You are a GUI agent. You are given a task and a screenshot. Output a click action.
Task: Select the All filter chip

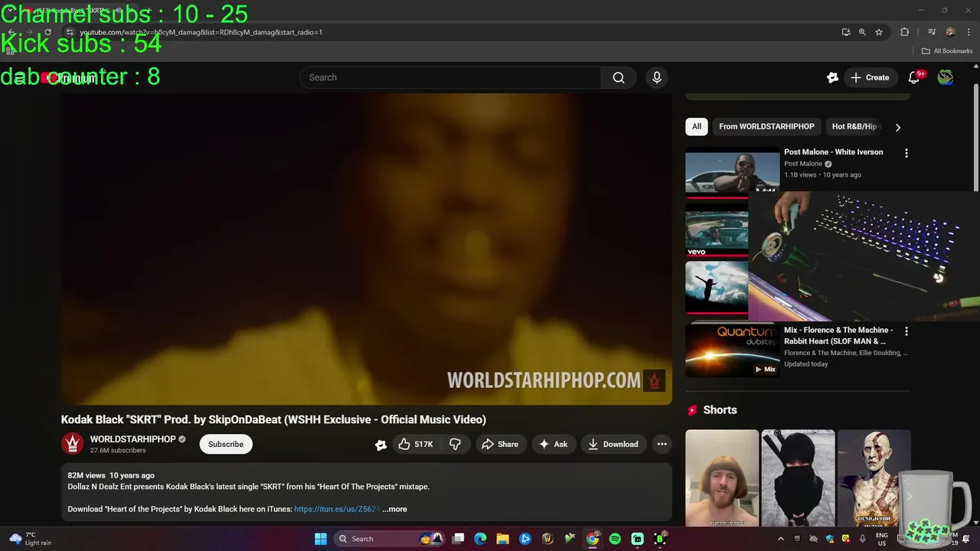point(697,126)
